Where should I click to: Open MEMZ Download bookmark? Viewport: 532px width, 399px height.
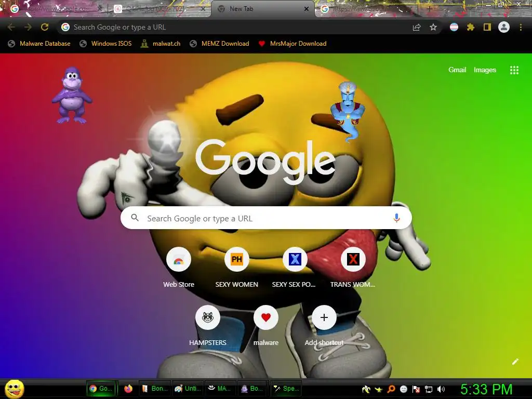tap(220, 44)
